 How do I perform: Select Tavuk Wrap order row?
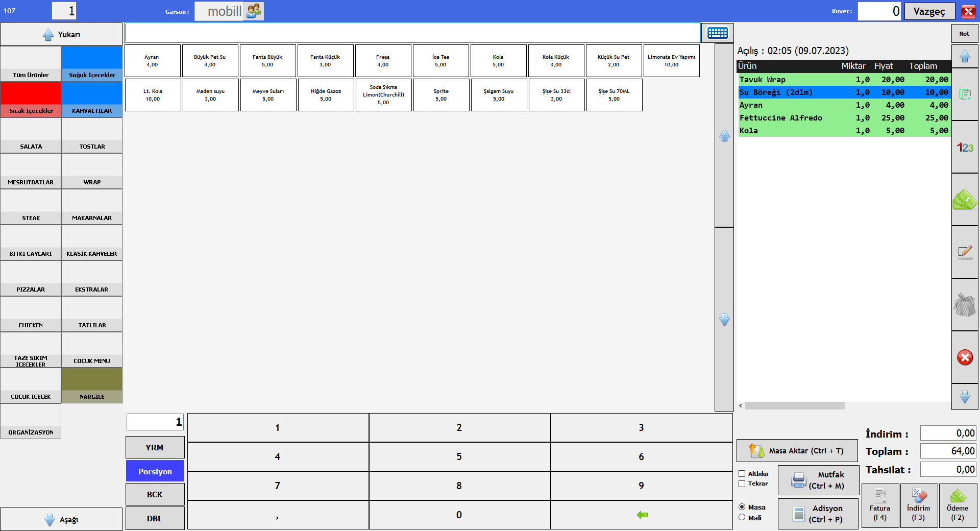click(844, 80)
